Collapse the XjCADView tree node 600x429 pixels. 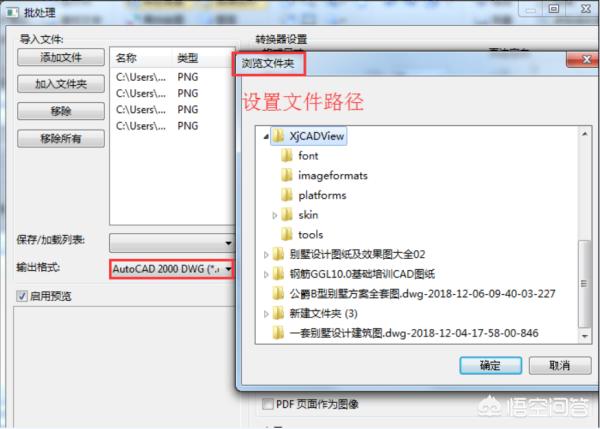[266, 136]
